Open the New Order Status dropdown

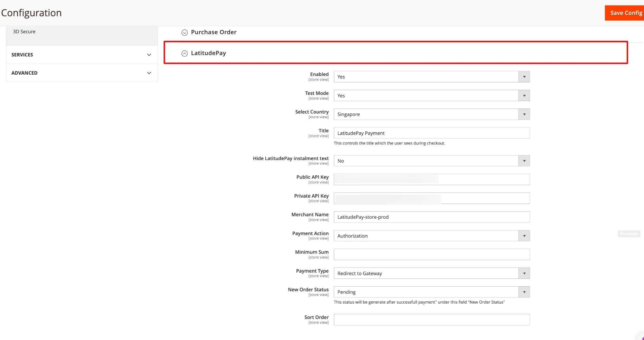click(432, 292)
